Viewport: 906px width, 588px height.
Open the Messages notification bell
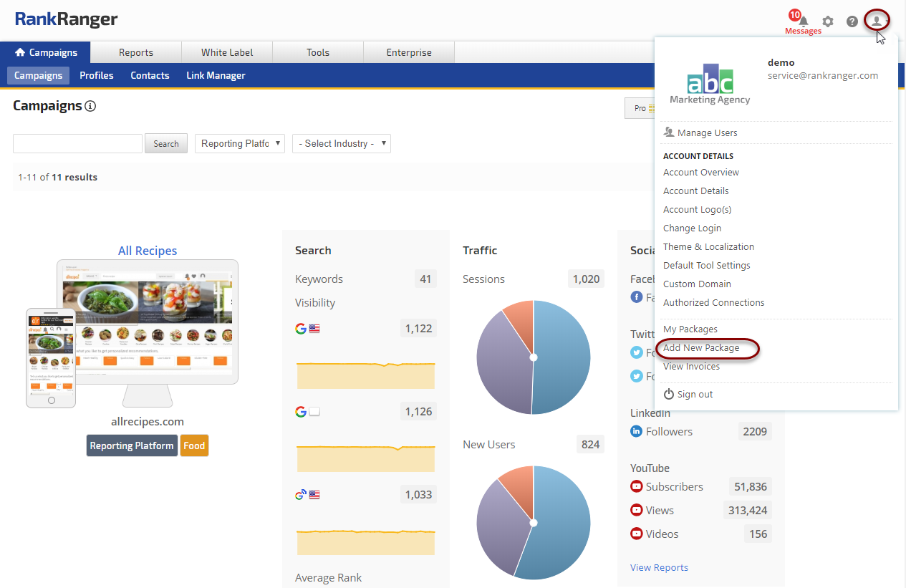[804, 21]
